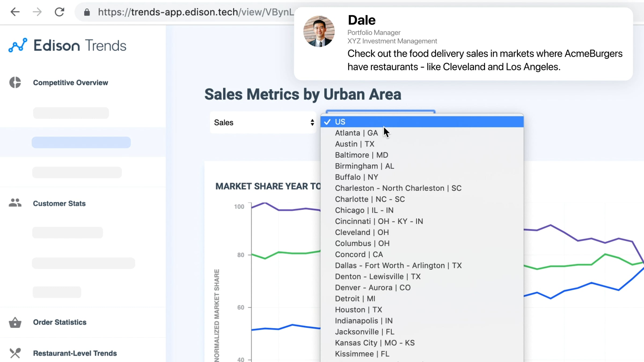The height and width of the screenshot is (362, 644).
Task: Click the URL address bar
Action: 188,12
